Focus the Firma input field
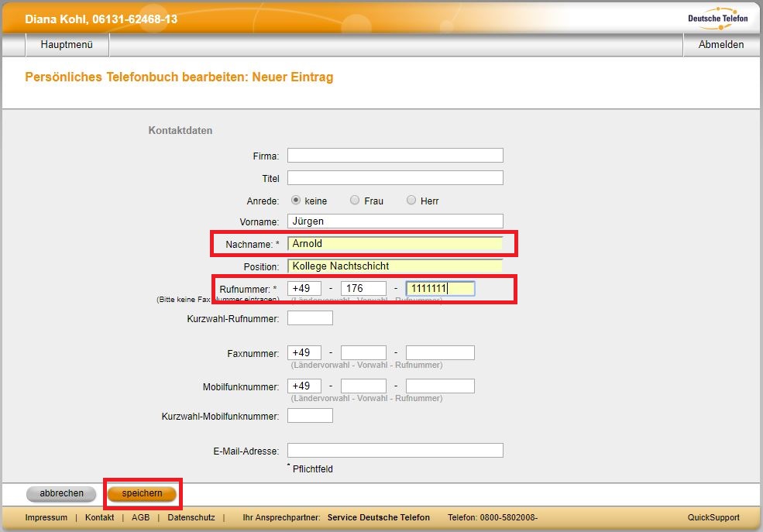 [x=395, y=156]
